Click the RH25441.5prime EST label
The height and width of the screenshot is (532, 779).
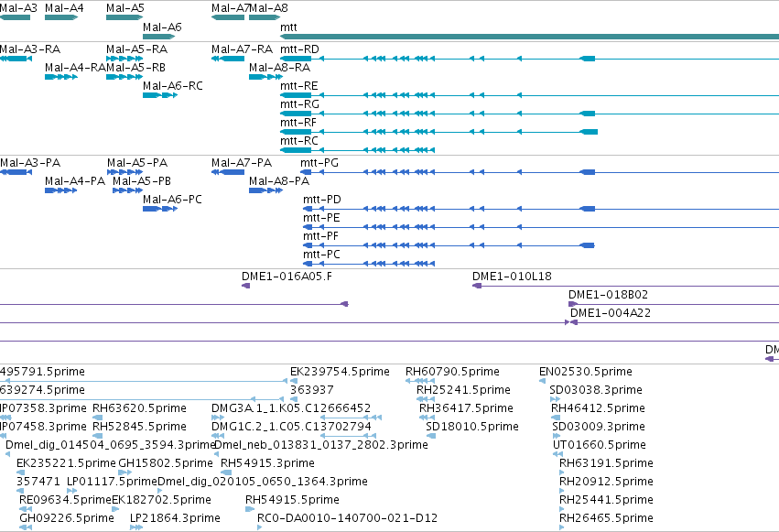point(606,500)
